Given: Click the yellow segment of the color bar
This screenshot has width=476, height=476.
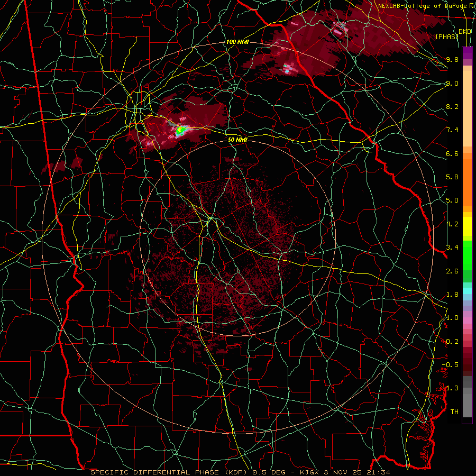Looking at the screenshot, I should coord(467,226).
